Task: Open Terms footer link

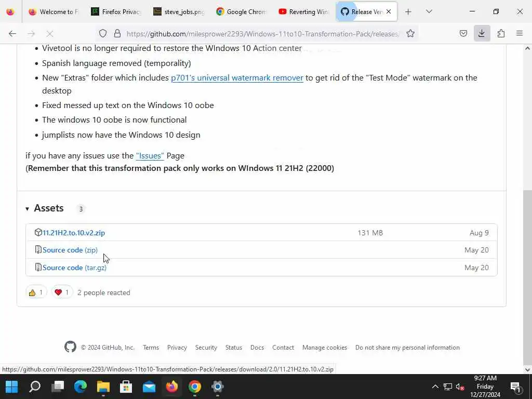Action: point(151,348)
